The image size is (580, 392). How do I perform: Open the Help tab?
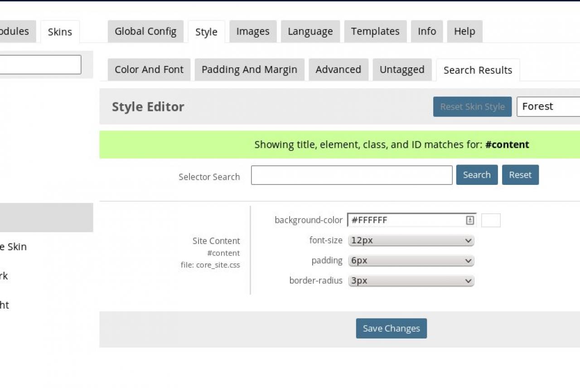pos(464,32)
